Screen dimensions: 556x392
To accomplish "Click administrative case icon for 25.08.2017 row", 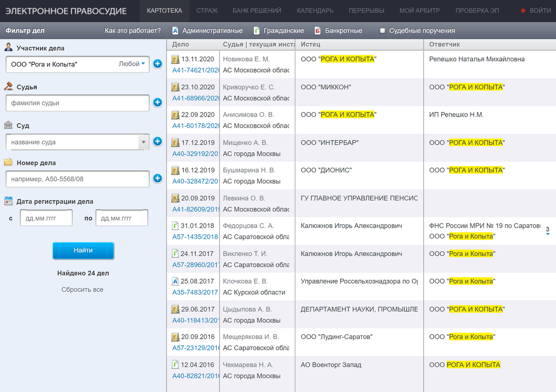I will tap(176, 281).
